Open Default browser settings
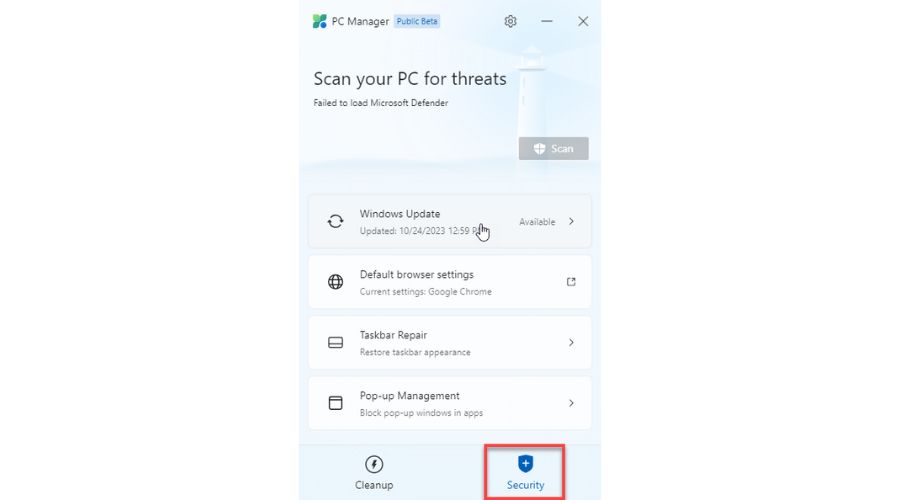 pos(449,282)
